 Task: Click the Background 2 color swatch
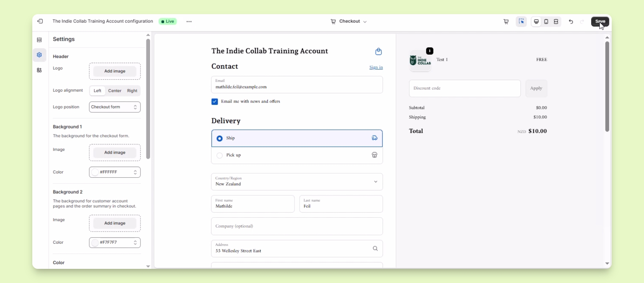(x=95, y=243)
